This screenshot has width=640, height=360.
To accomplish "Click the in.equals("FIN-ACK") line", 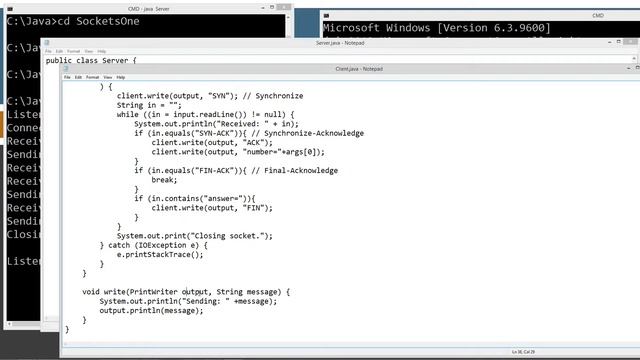I will (x=236, y=171).
